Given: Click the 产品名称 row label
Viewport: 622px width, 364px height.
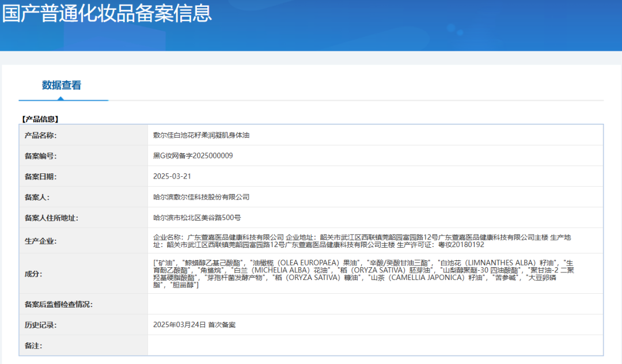Looking at the screenshot, I should click(x=40, y=135).
